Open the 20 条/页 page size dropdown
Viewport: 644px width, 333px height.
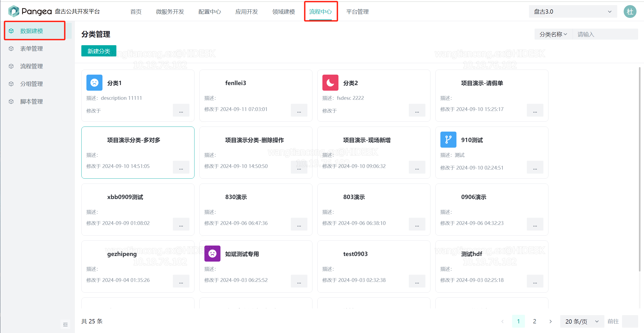click(x=582, y=321)
